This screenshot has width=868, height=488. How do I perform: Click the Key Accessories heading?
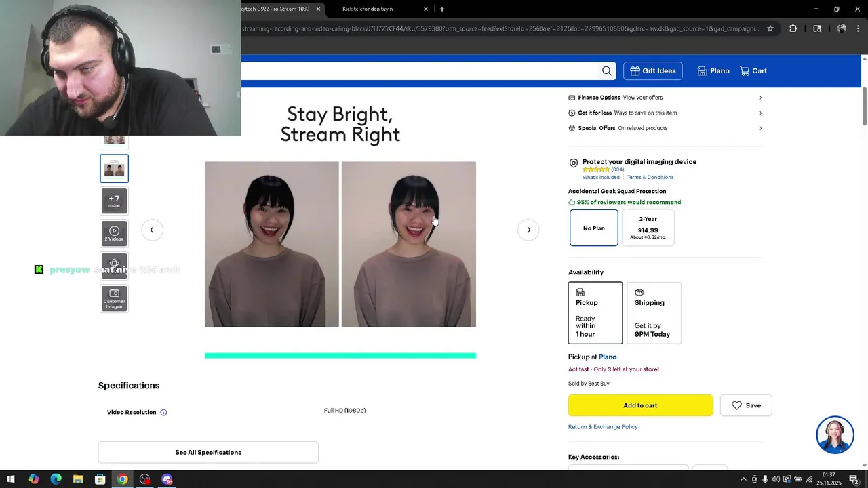593,457
